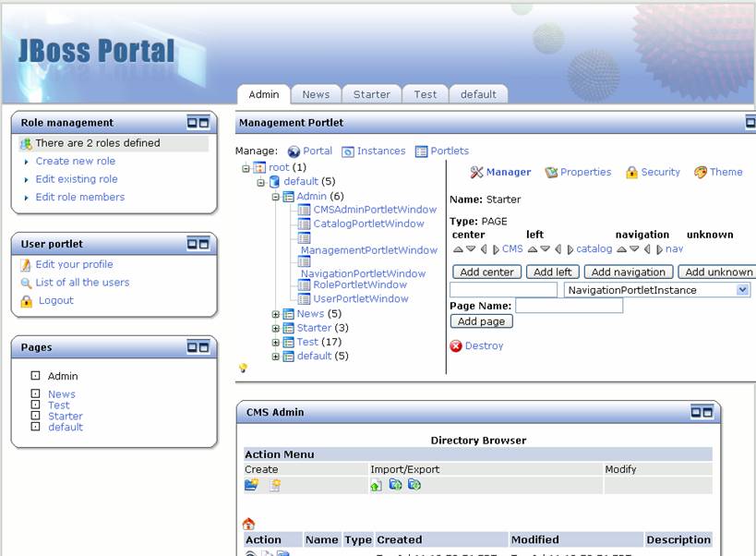Click the globe icon beside Portal

(x=294, y=151)
